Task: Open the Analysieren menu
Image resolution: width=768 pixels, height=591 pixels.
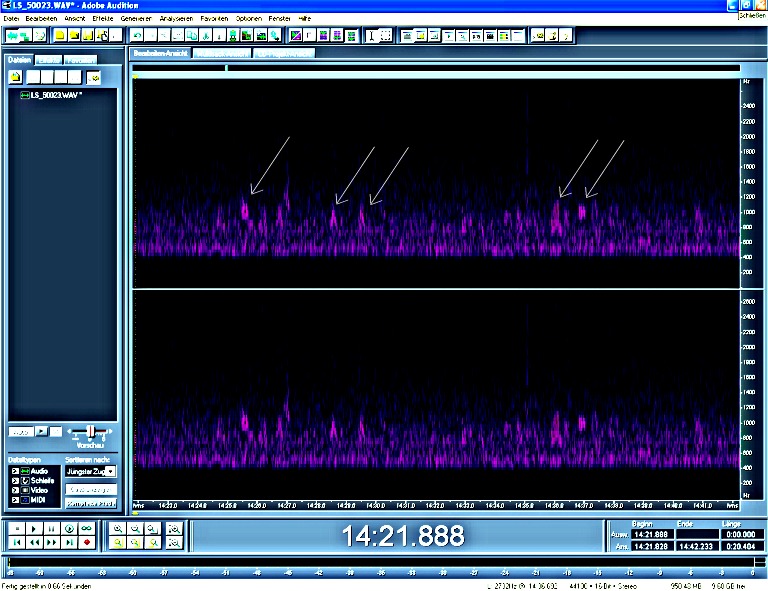Action: point(176,19)
